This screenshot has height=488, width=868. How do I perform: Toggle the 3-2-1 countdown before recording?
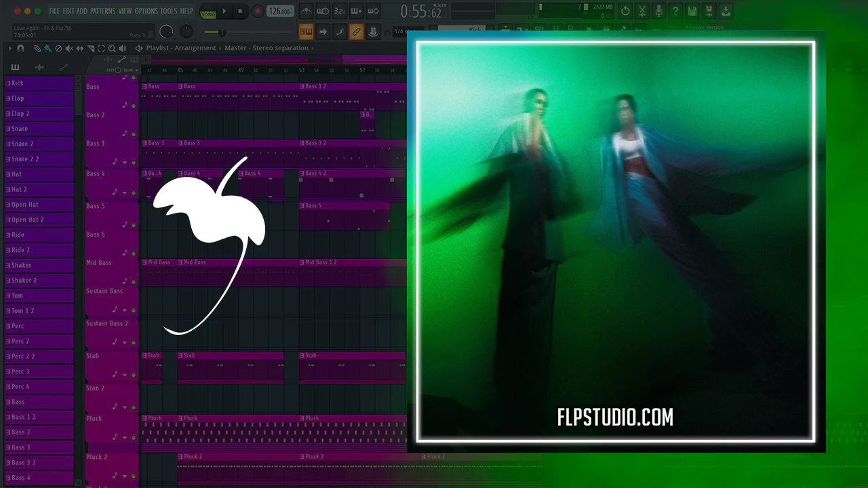click(x=339, y=11)
